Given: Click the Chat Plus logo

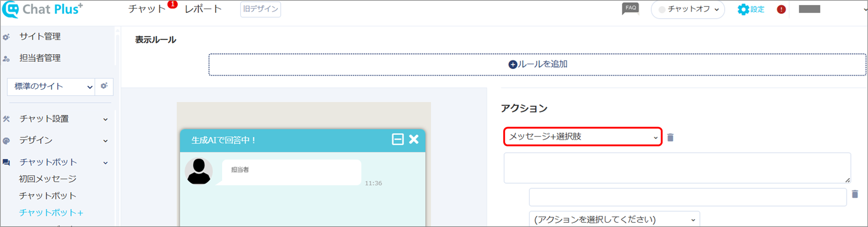Looking at the screenshot, I should (43, 9).
